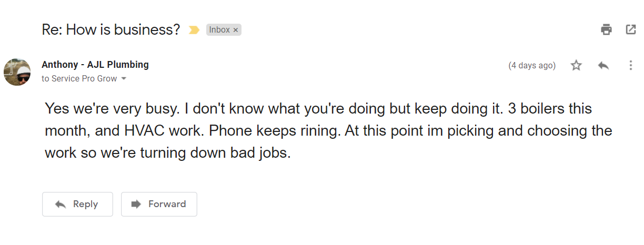The height and width of the screenshot is (245, 644).
Task: Open the email in a new window
Action: point(630,29)
